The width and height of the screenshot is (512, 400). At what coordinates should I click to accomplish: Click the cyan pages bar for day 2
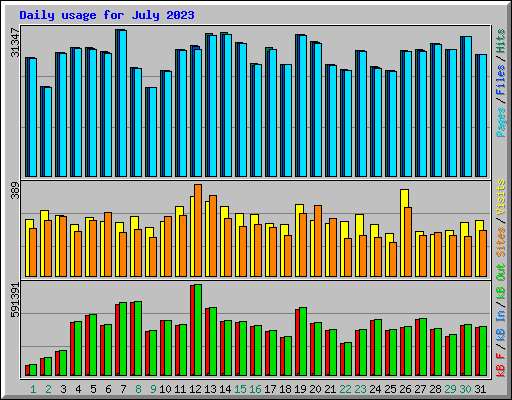click(x=48, y=132)
